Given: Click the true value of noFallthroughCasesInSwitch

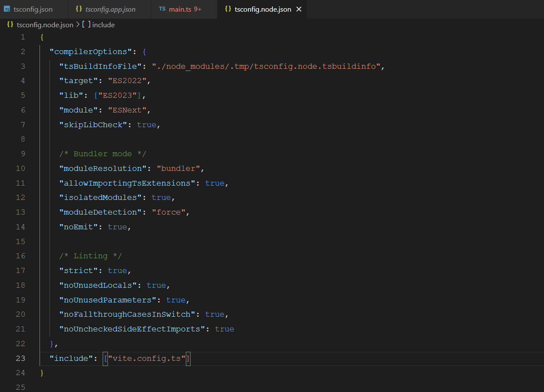Looking at the screenshot, I should tap(214, 314).
